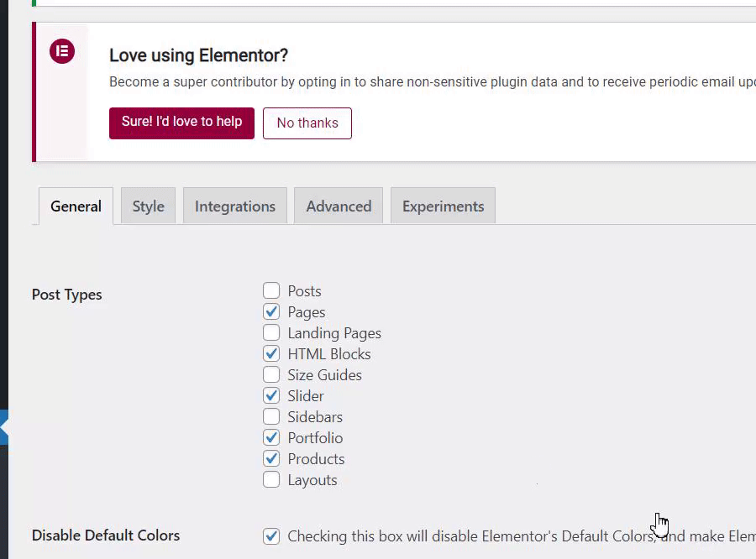Click the highlighted blue sidebar menu item

(x=3, y=427)
